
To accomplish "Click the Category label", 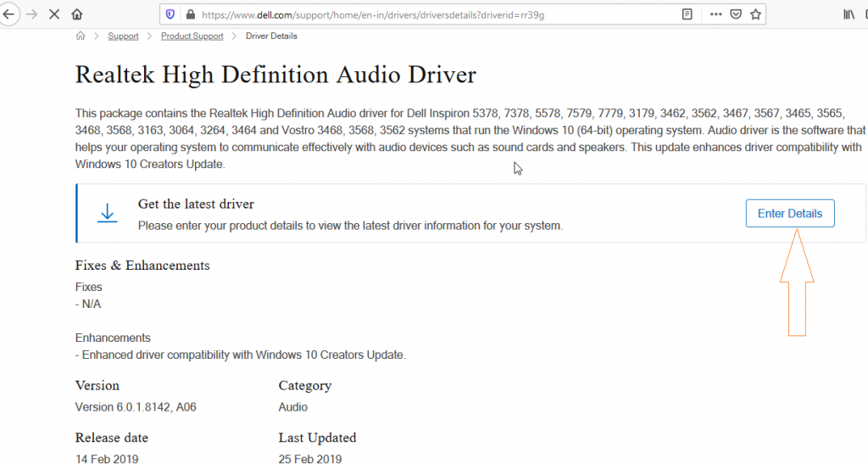I will pos(305,385).
